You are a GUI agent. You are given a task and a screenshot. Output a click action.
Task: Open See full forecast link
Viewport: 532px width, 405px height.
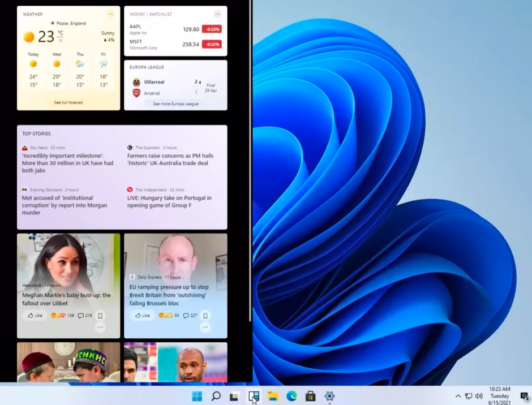pyautogui.click(x=68, y=102)
